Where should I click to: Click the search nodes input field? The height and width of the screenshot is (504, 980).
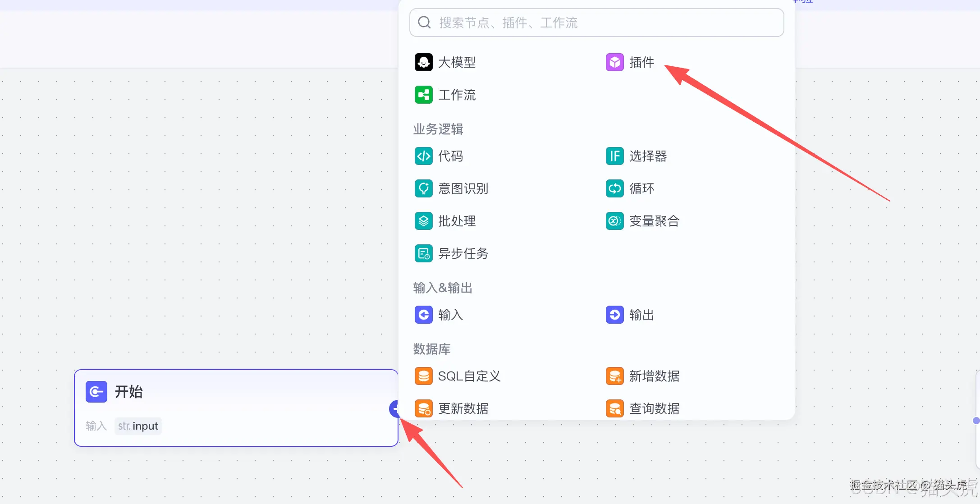(596, 22)
